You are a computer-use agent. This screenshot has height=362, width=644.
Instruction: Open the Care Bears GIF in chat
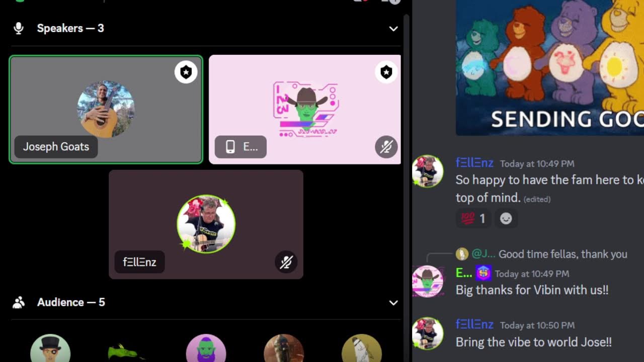coord(550,67)
